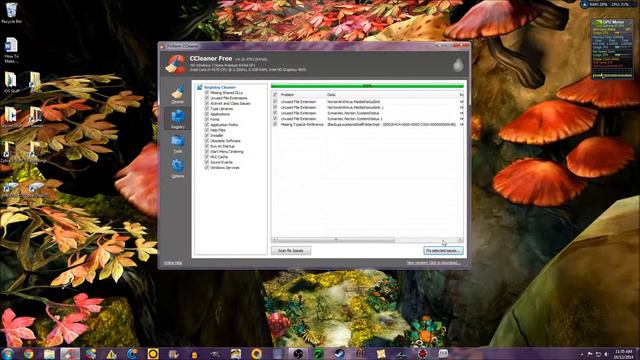This screenshot has width=640, height=360.
Task: Toggle the Missing Shared DLLs checkbox
Action: 207,93
